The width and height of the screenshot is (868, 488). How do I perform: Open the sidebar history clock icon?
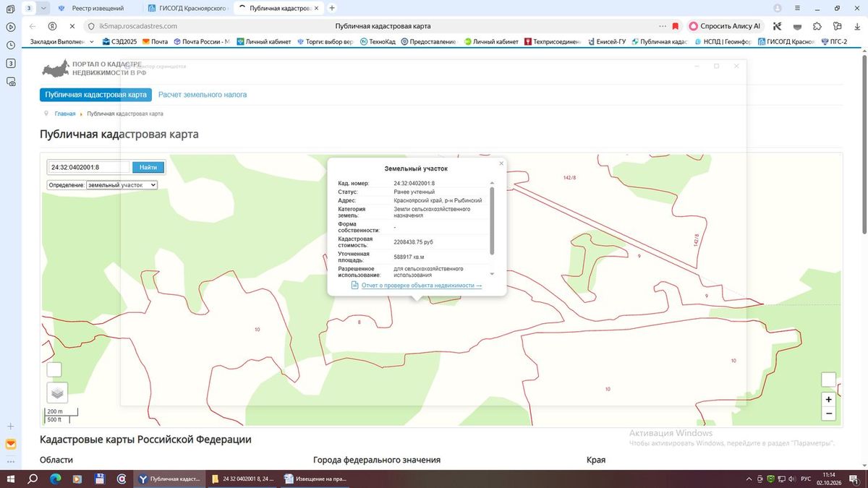[11, 45]
